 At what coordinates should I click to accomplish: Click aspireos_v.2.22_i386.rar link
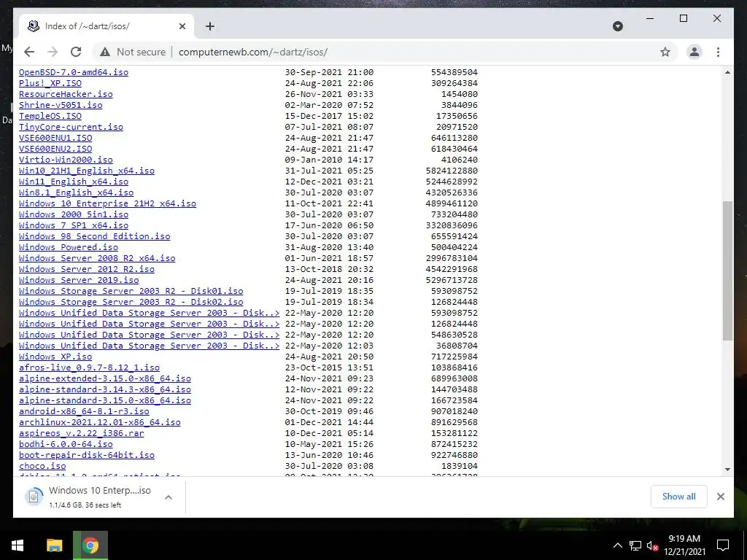coord(82,434)
